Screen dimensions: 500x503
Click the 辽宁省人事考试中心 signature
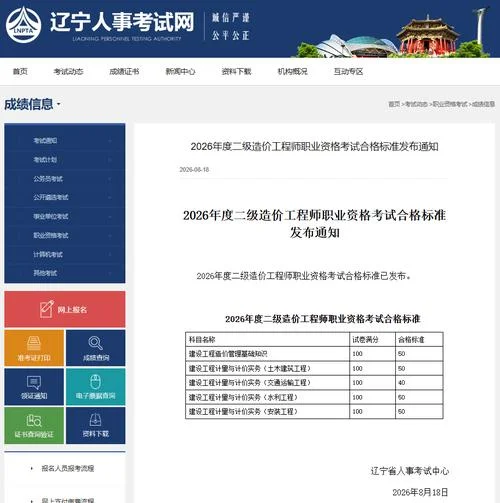(410, 470)
